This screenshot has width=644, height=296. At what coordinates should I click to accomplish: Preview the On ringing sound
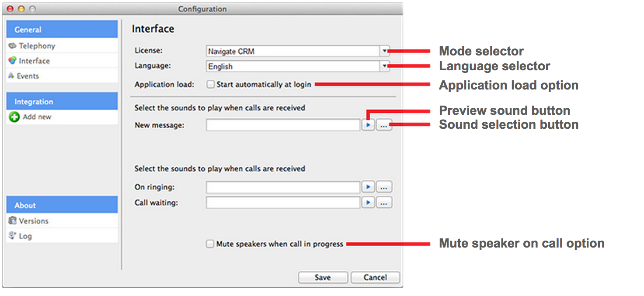[x=368, y=187]
